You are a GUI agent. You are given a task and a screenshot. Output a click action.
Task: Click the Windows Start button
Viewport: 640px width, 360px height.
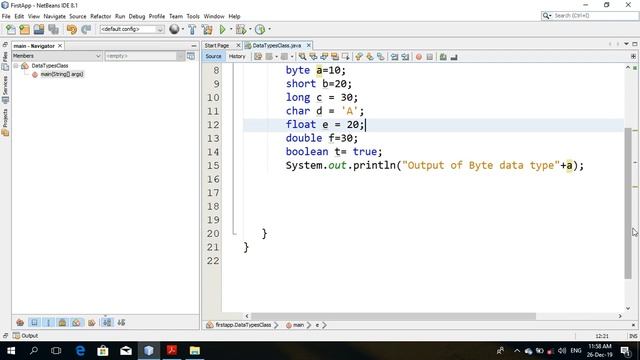[11, 351]
